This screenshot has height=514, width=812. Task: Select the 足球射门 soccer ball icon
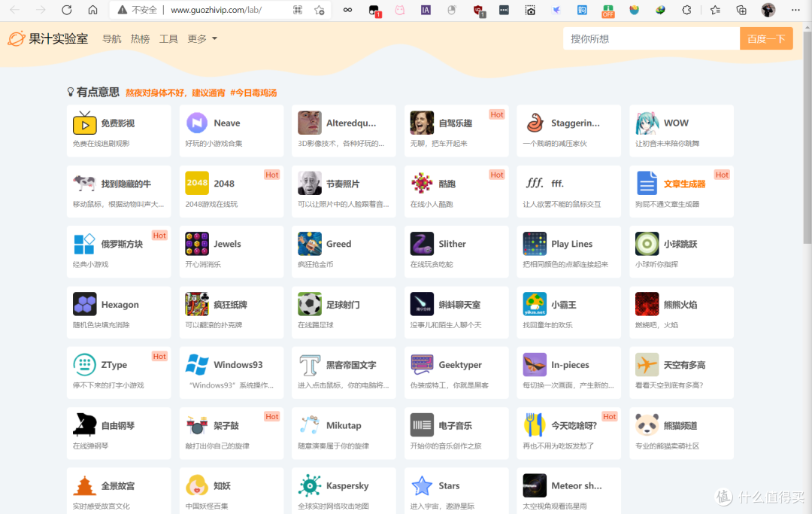310,304
